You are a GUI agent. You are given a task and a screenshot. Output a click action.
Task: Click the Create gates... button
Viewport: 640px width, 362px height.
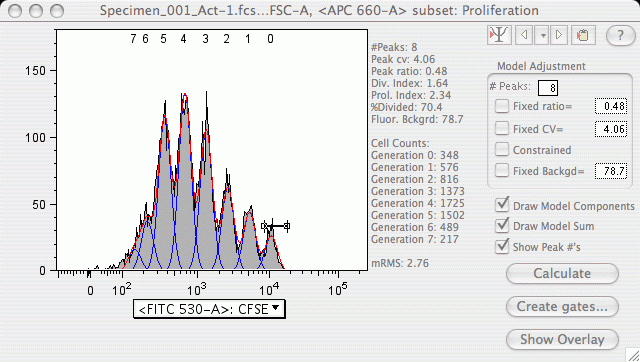562,306
